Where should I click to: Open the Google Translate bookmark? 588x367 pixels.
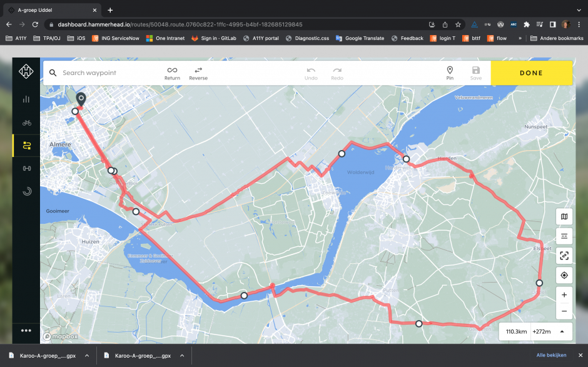coord(360,38)
